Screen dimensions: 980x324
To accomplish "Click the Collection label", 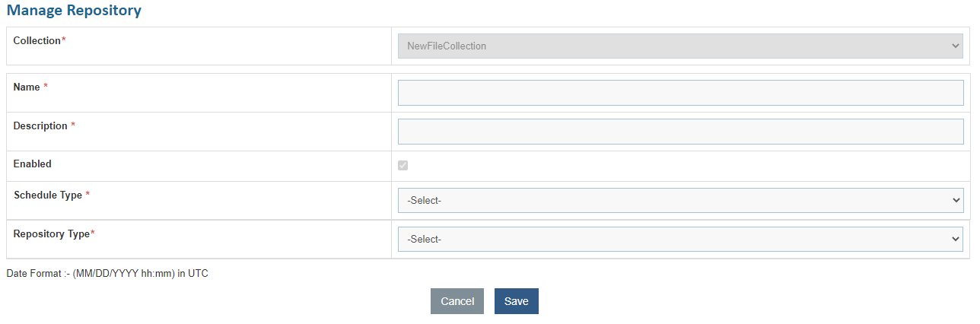I will pyautogui.click(x=37, y=41).
